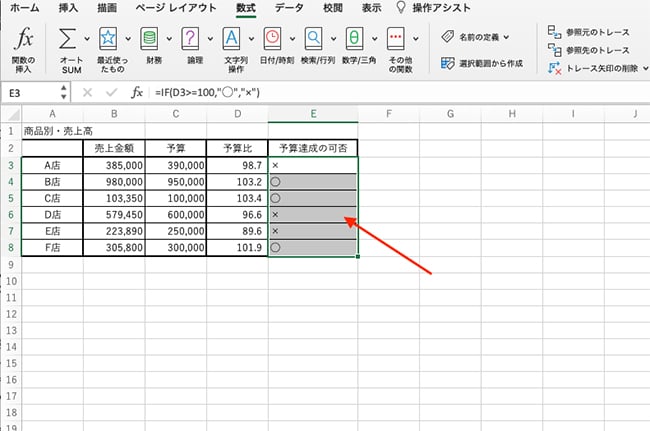
Task: Expand the Recently Used dropdown arrow
Action: coord(128,39)
